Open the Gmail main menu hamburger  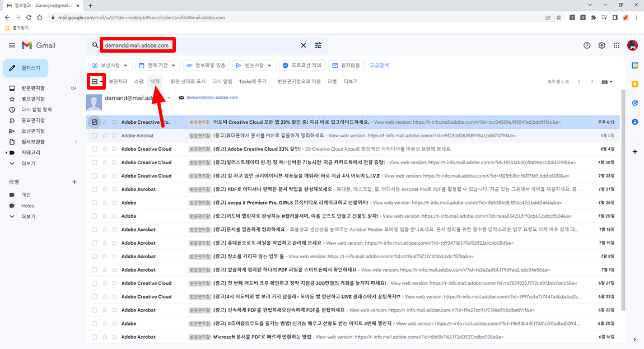[x=12, y=45]
